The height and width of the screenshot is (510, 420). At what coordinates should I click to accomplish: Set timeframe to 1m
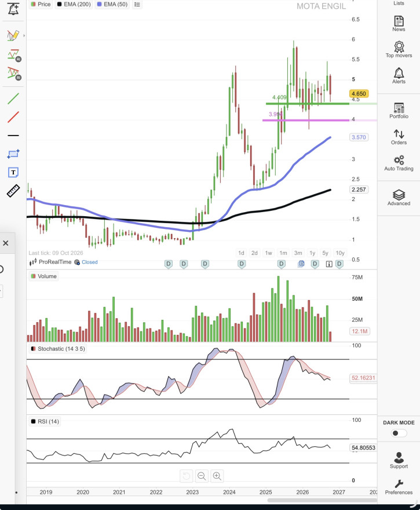(x=283, y=253)
